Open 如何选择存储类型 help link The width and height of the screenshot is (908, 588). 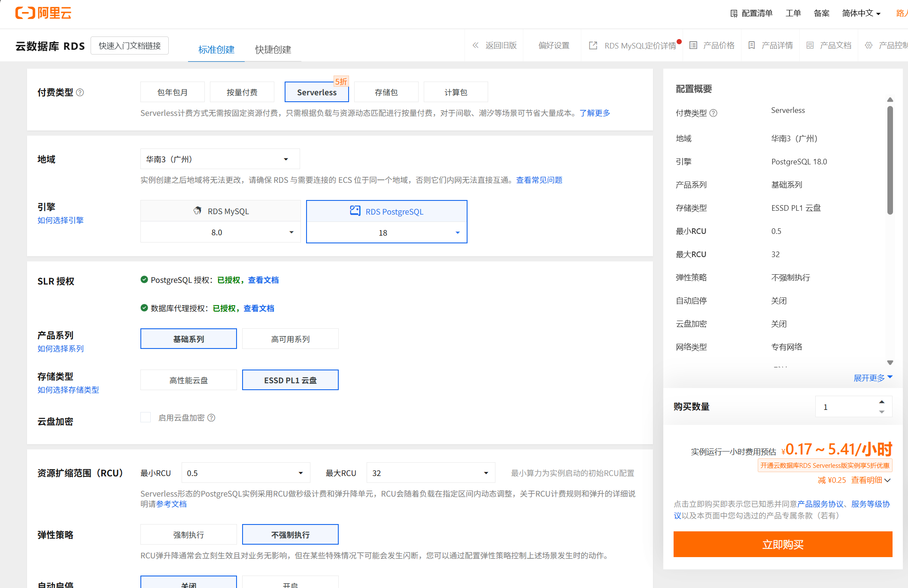68,390
